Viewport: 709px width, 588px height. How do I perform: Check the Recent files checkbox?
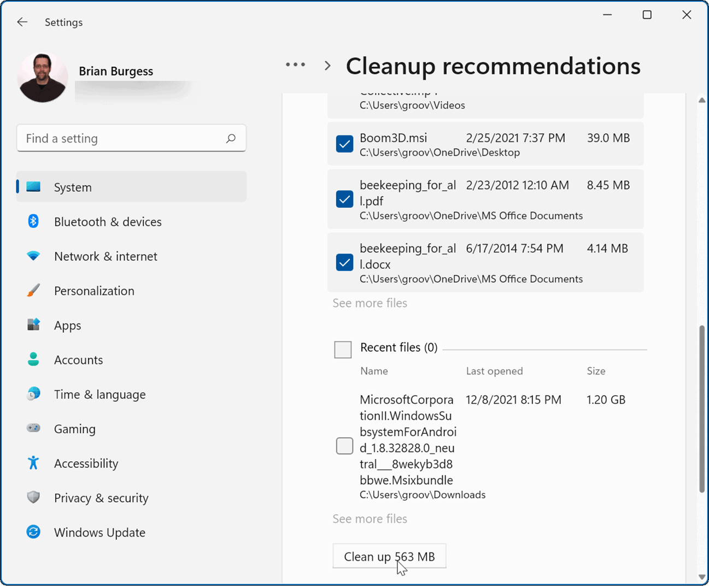pyautogui.click(x=343, y=349)
